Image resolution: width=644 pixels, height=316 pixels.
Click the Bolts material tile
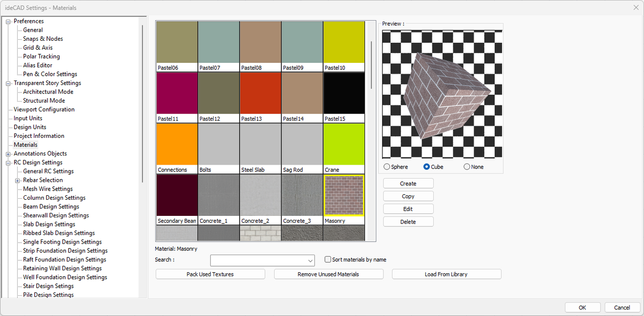pos(218,144)
